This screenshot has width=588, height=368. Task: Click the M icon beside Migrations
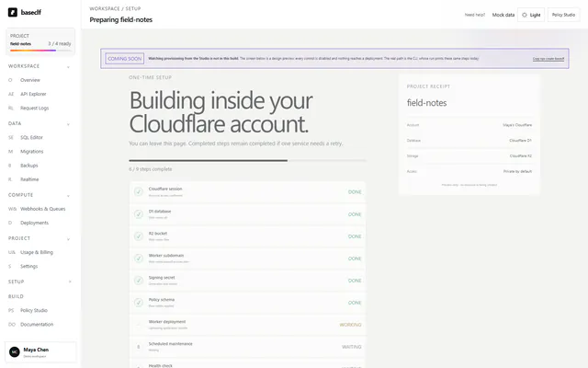pyautogui.click(x=10, y=151)
